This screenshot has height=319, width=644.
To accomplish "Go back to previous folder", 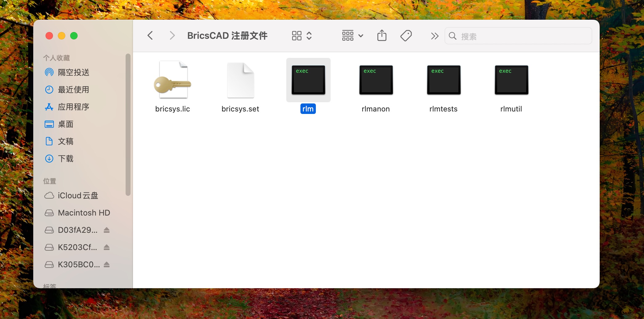I will coord(150,36).
